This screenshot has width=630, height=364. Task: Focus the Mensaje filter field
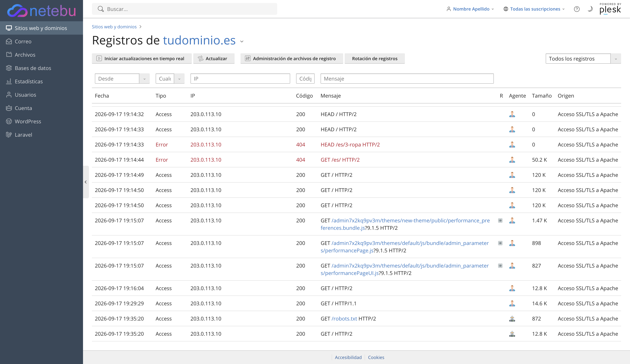pyautogui.click(x=407, y=79)
